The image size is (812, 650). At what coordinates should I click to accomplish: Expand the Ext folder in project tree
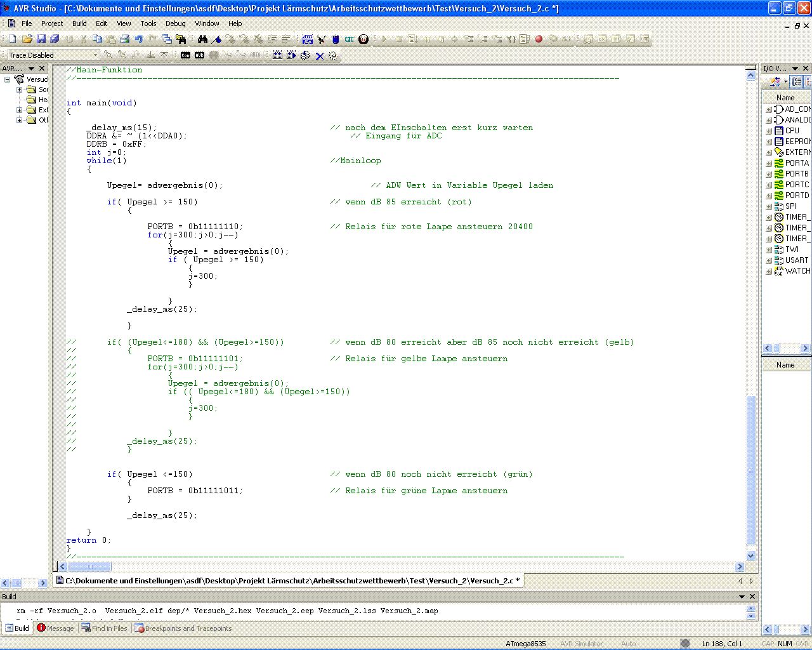[19, 110]
